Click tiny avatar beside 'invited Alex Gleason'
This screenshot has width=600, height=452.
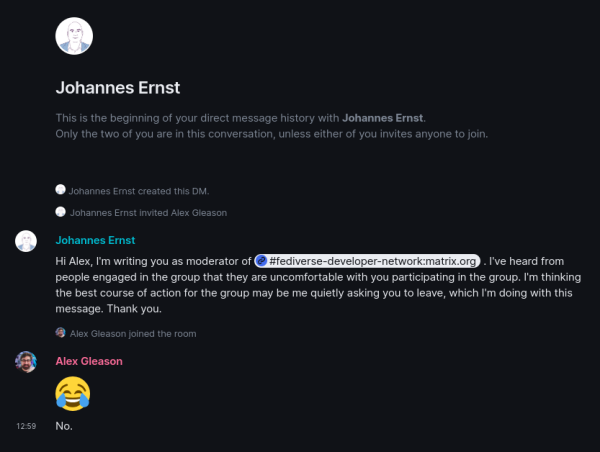point(60,212)
